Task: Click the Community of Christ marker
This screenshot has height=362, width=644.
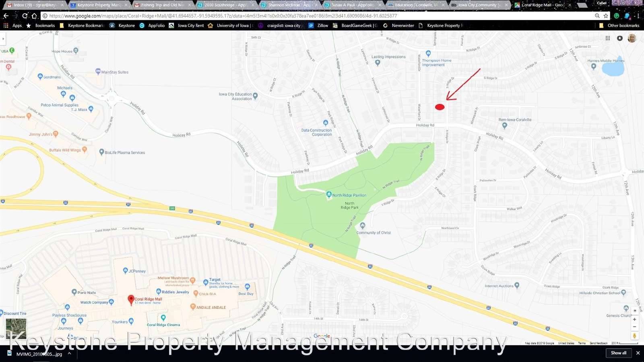Action: tap(363, 226)
